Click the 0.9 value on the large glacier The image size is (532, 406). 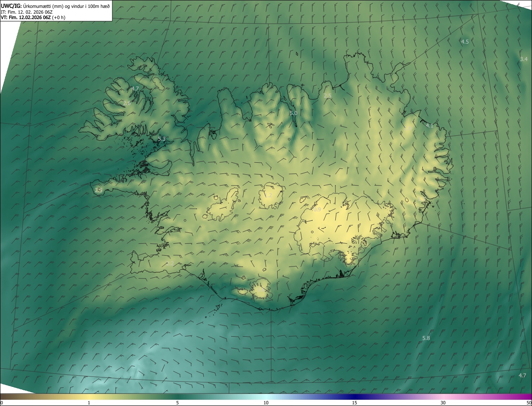tap(317, 210)
